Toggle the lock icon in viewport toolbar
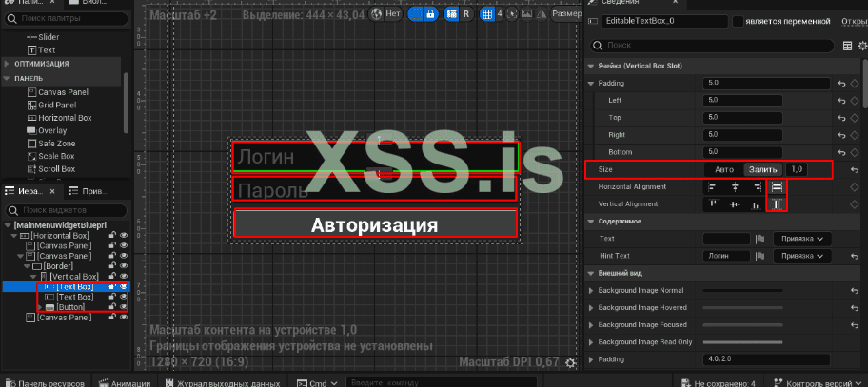 tap(430, 14)
